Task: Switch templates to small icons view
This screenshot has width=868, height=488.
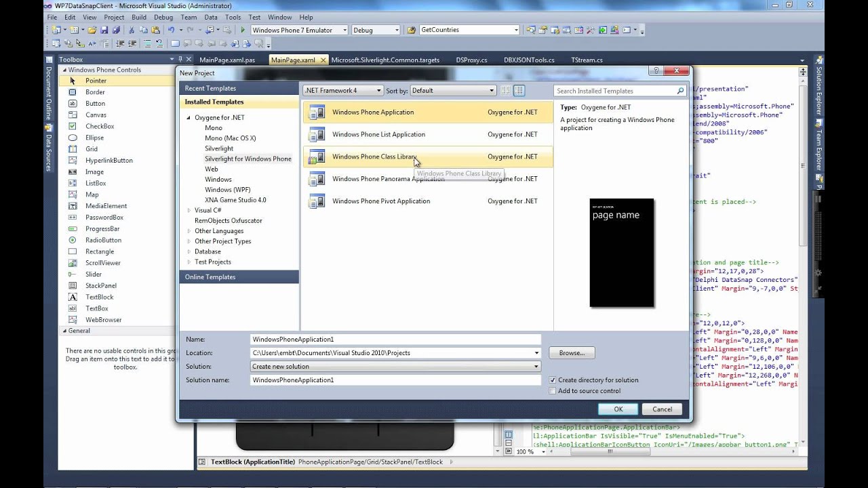Action: coord(506,90)
